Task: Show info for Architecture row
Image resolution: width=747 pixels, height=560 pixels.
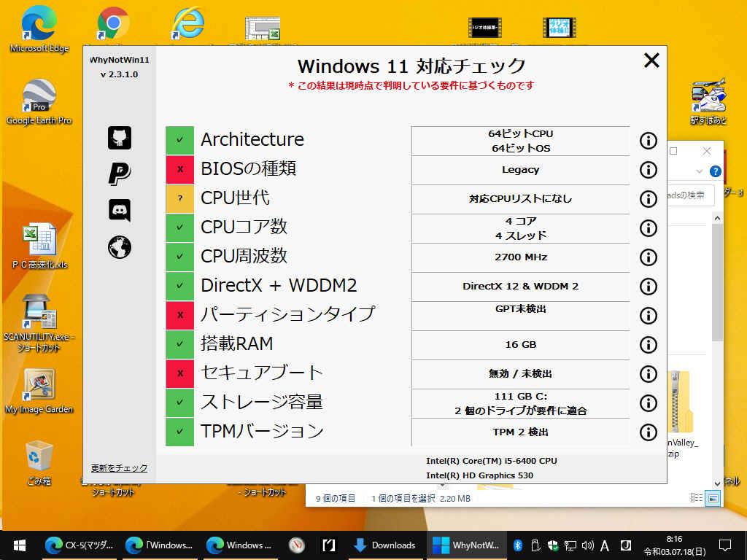Action: 648,141
